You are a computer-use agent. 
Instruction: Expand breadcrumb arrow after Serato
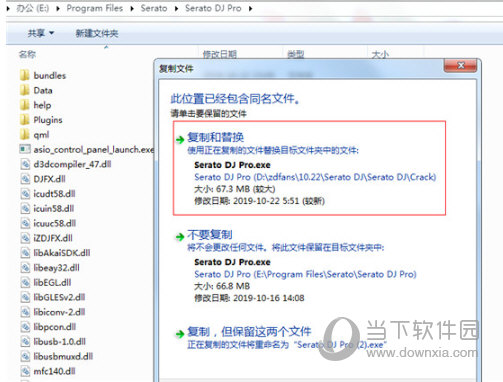176,8
